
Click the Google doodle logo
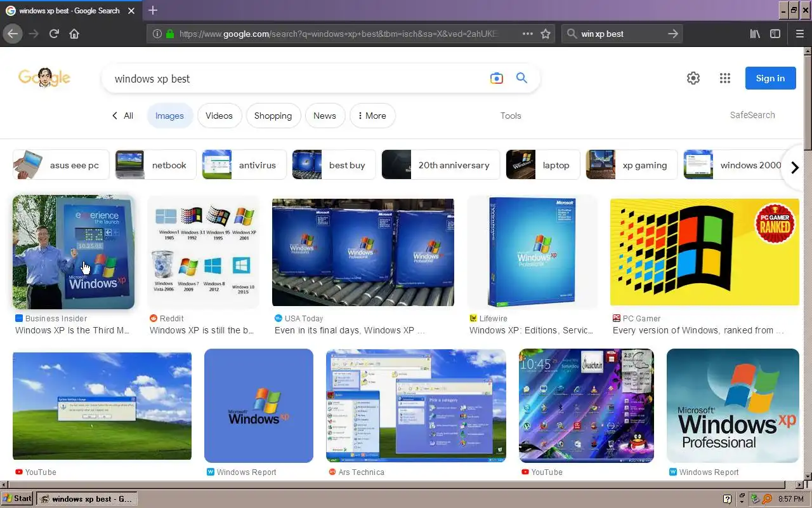point(44,77)
